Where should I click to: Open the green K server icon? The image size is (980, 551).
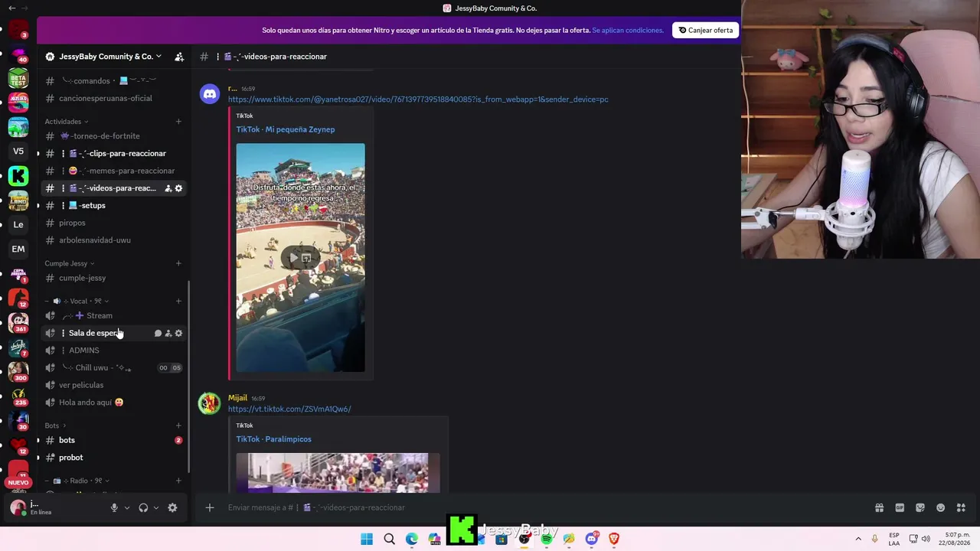(x=18, y=176)
